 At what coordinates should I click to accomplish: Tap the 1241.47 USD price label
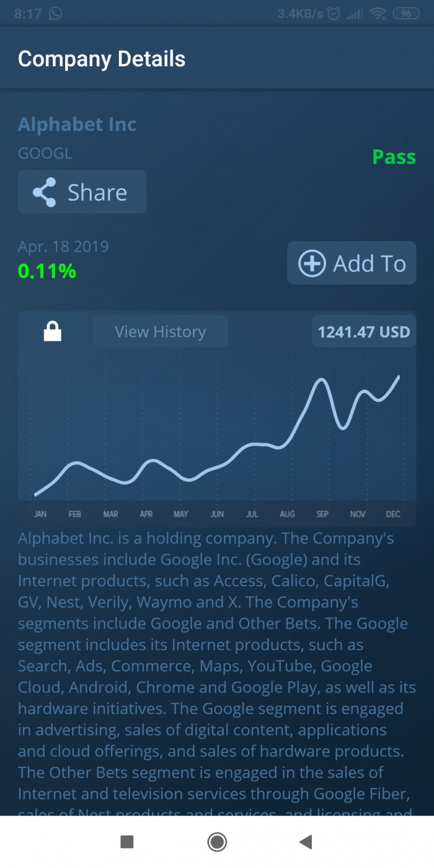[x=364, y=332]
